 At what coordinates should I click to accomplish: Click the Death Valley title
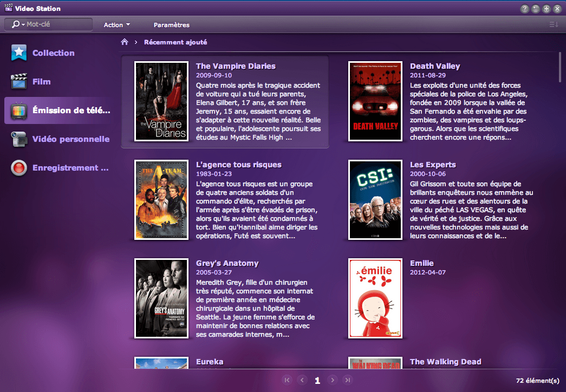pos(435,66)
